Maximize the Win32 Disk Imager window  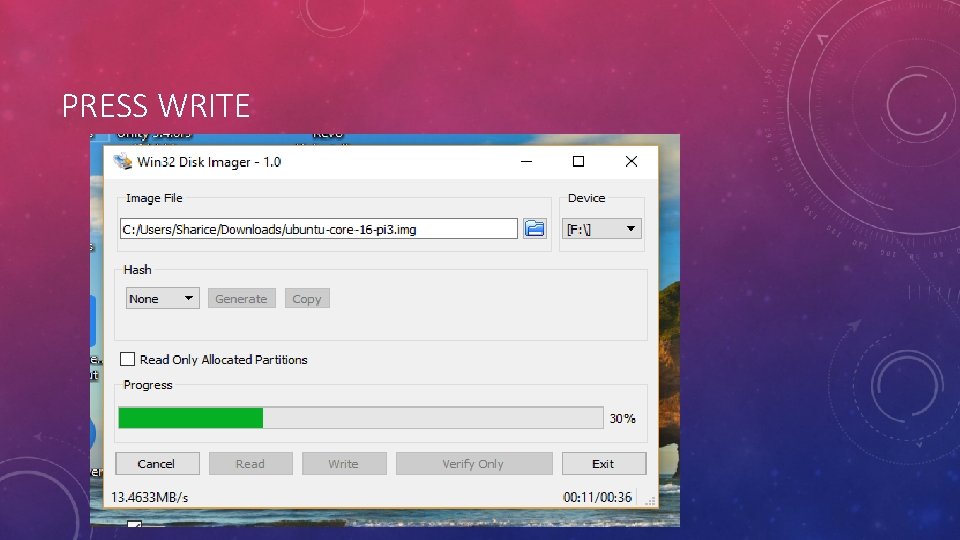tap(578, 162)
